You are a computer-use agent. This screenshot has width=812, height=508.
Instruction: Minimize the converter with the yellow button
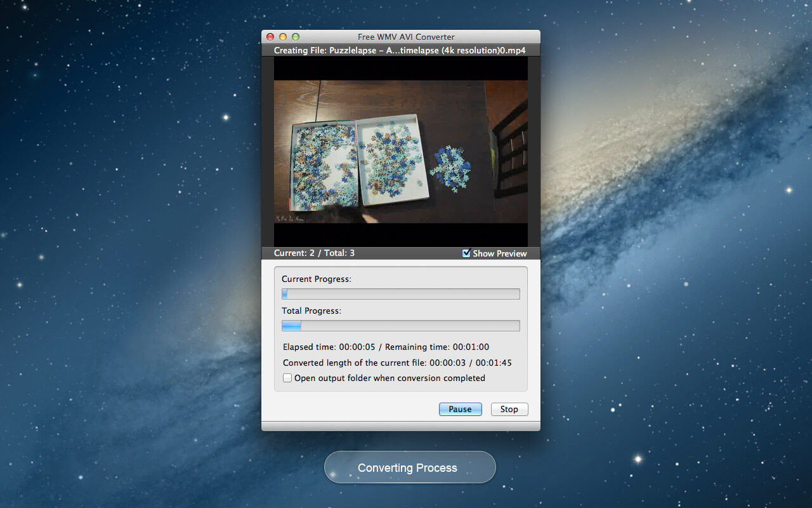click(283, 37)
